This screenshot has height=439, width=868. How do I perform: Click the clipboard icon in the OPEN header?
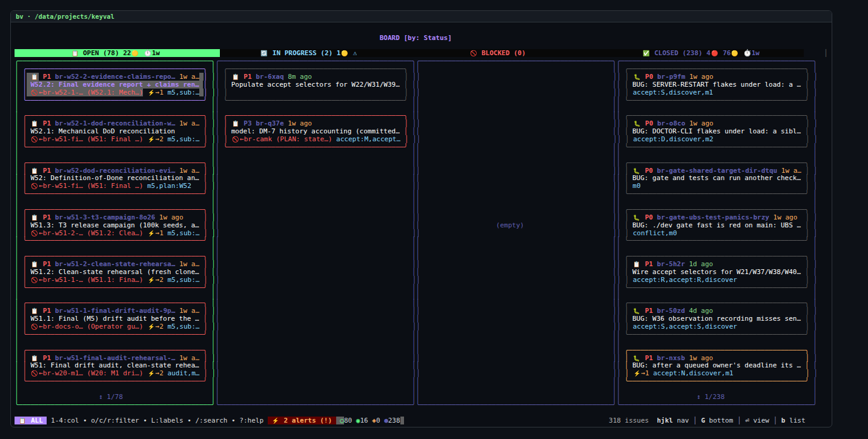[75, 53]
